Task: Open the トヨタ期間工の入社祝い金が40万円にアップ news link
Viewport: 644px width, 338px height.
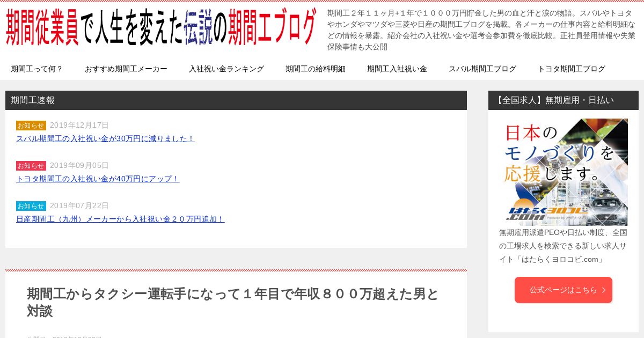Action: (98, 179)
